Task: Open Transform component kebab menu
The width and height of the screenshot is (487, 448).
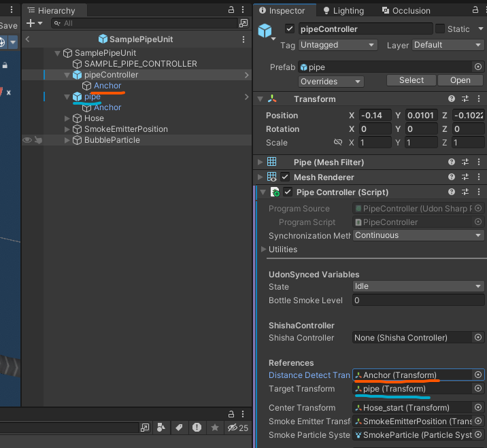Action: pos(479,99)
